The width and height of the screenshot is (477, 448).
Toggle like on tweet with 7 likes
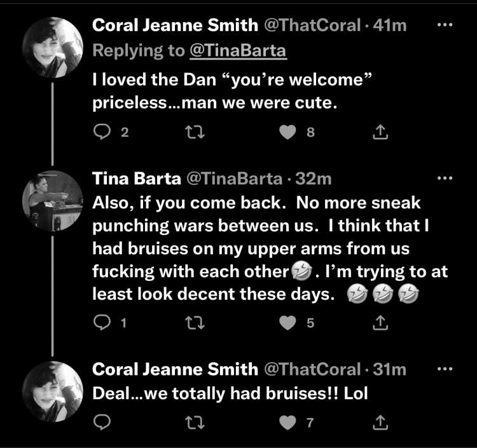pyautogui.click(x=287, y=423)
